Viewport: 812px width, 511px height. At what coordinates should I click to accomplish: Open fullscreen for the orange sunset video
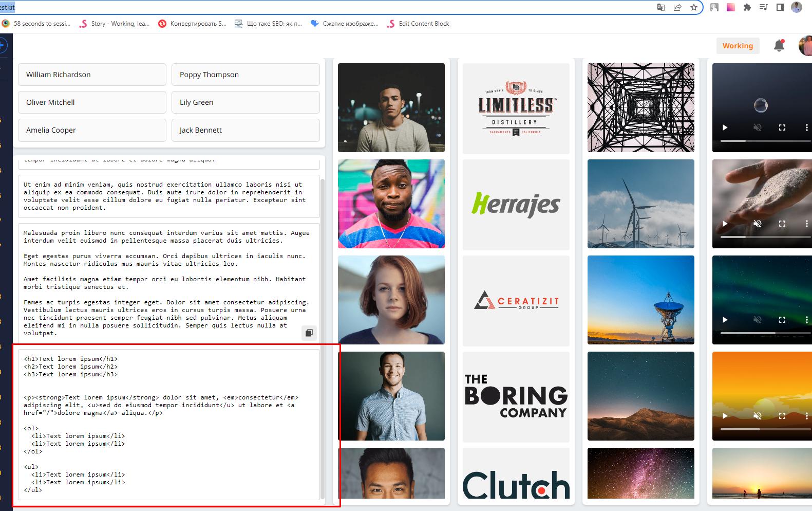782,416
